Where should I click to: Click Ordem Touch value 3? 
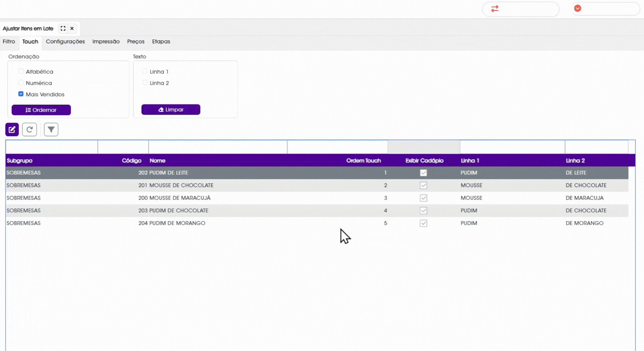[x=385, y=198]
